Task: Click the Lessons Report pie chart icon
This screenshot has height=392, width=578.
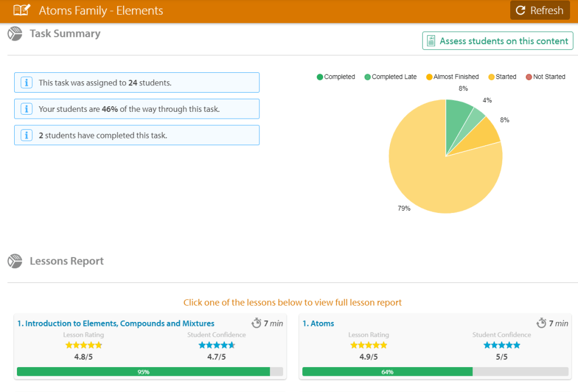Action: [x=15, y=262]
